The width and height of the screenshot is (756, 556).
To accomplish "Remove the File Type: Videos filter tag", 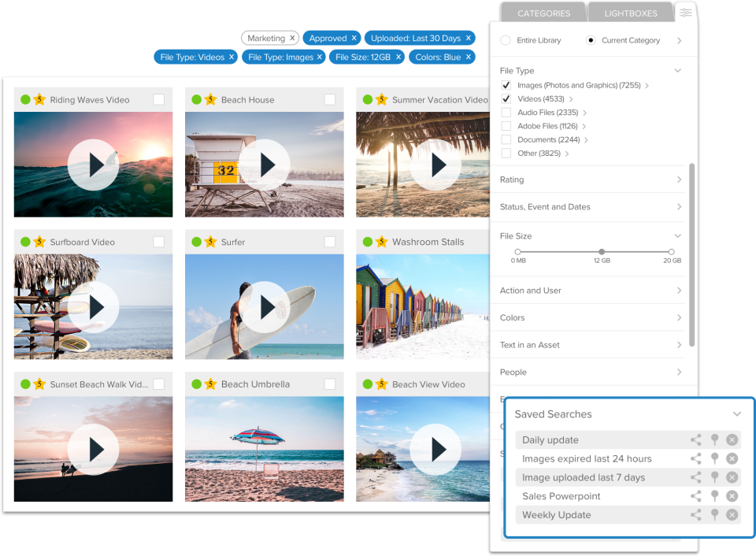I will tap(232, 57).
